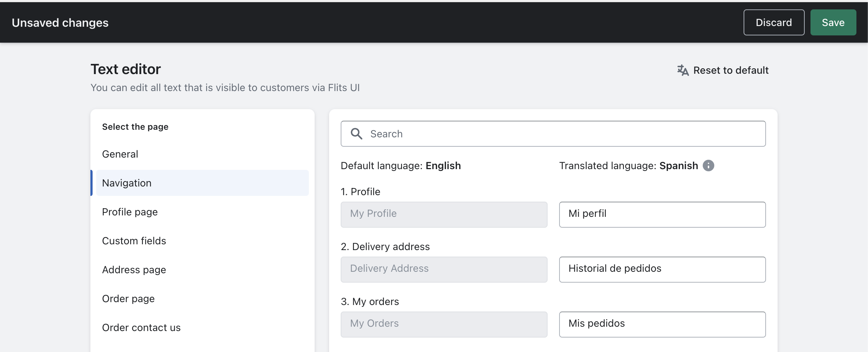Viewport: 868px width, 352px height.
Task: Select Order contact us page
Action: (x=141, y=327)
